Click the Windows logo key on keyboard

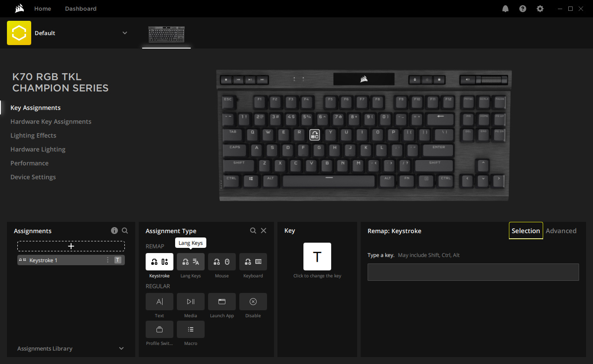pyautogui.click(x=251, y=180)
